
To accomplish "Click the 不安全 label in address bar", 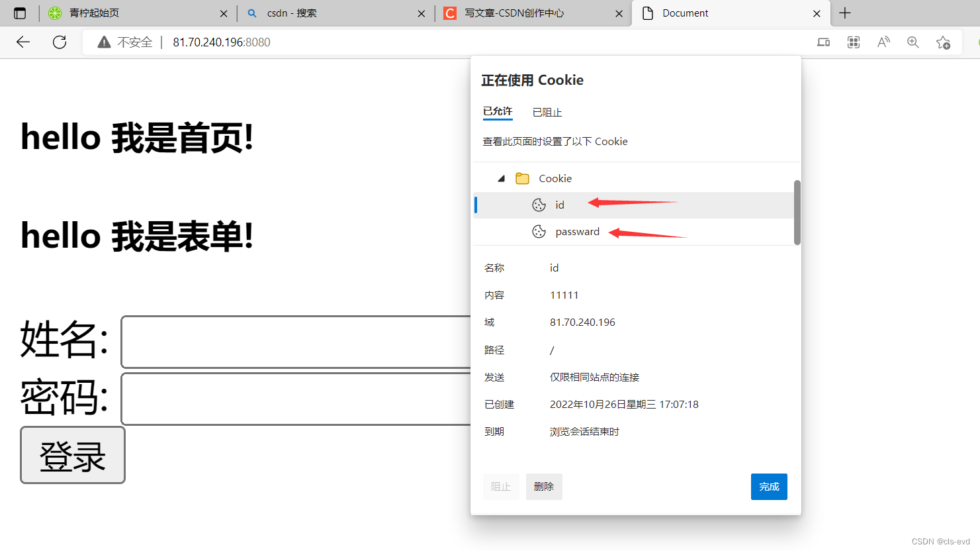I will [x=135, y=42].
